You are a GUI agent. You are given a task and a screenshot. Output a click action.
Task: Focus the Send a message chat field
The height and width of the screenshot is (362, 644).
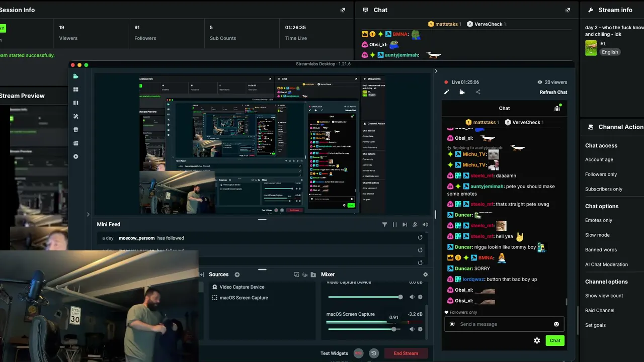505,324
